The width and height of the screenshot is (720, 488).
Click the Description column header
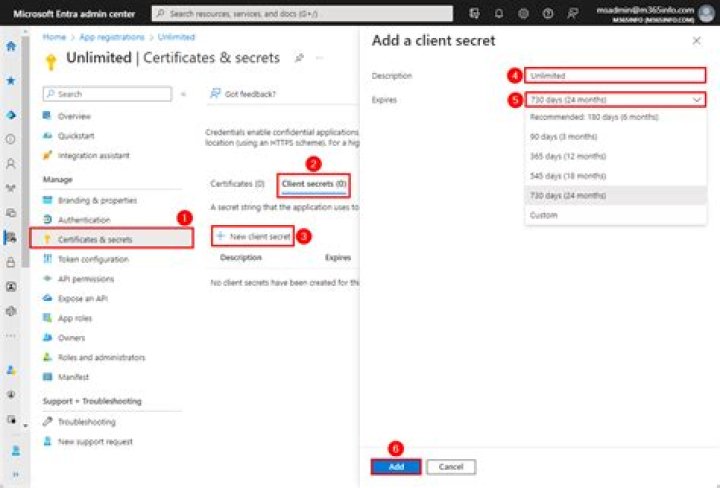click(241, 258)
